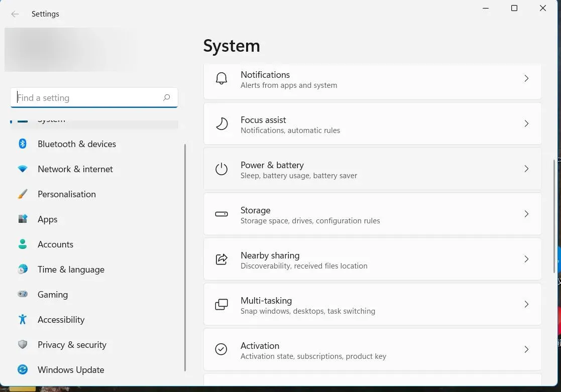Screen dimensions: 561x392
Task: Click the Windows Update sync icon
Action: [23, 369]
